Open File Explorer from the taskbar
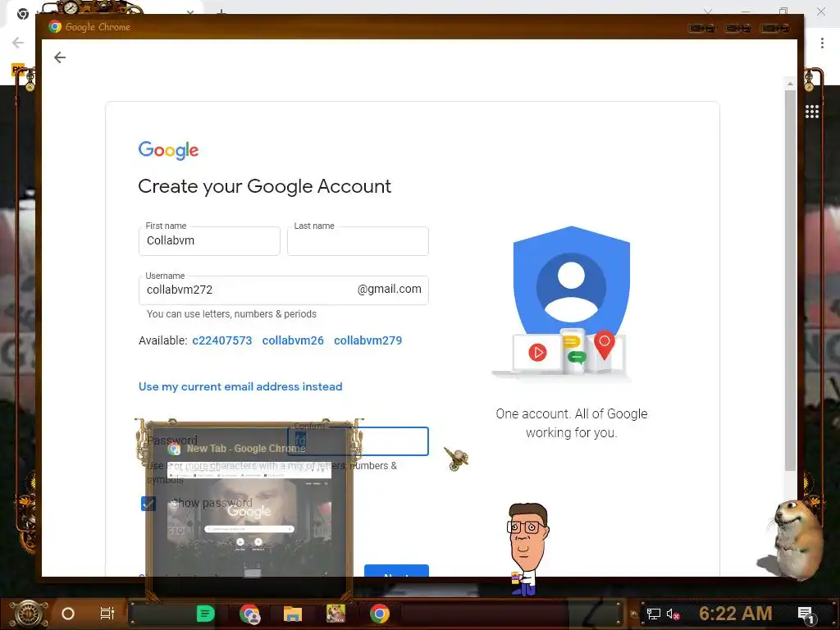This screenshot has height=630, width=840. [x=293, y=614]
